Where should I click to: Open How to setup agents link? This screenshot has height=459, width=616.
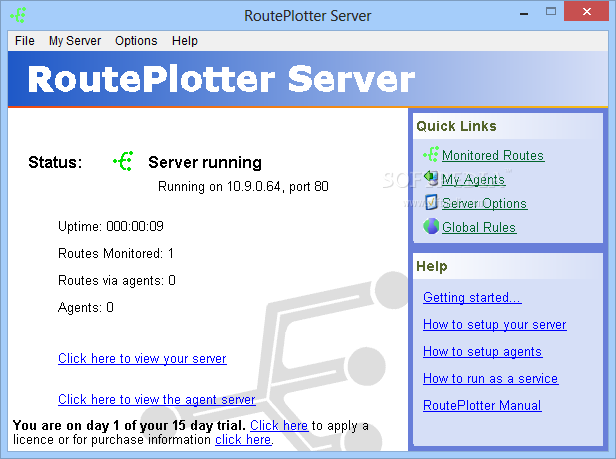(x=482, y=352)
